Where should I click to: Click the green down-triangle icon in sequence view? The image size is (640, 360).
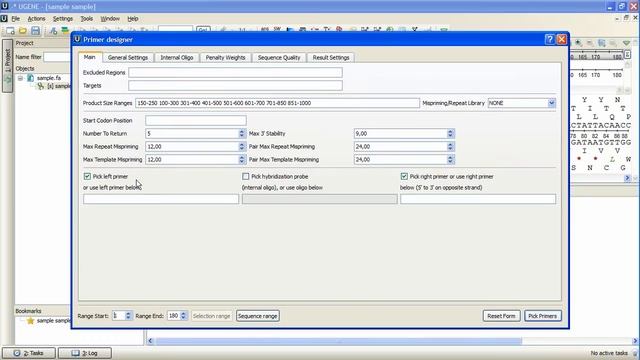(626, 43)
